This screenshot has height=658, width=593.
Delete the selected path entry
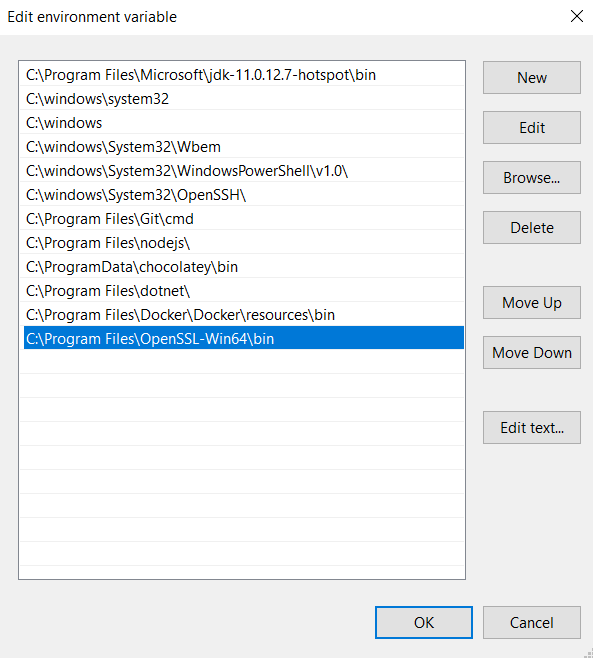[x=532, y=227]
